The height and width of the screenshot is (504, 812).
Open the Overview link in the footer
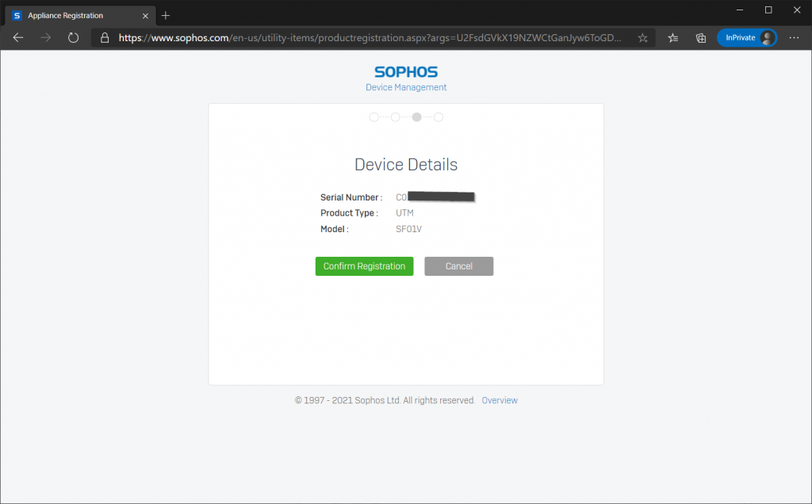pos(500,400)
